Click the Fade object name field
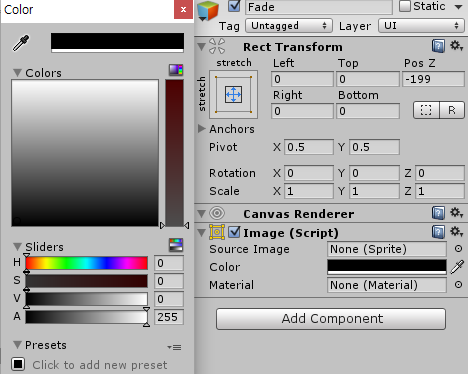This screenshot has width=468, height=374. (x=319, y=7)
